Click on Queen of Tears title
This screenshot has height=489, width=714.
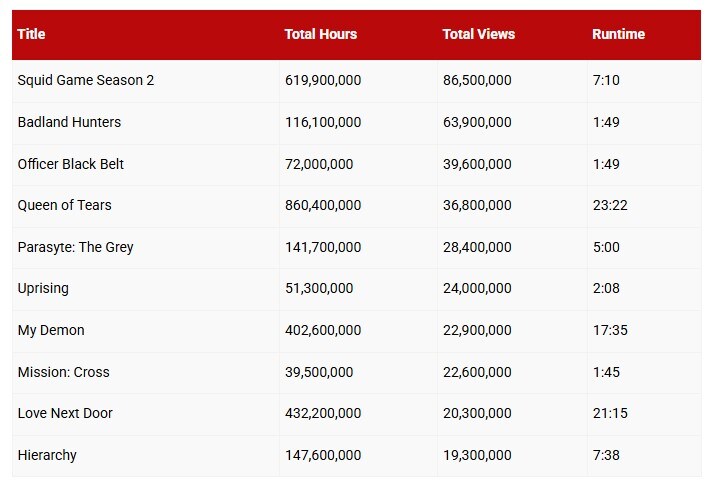64,205
